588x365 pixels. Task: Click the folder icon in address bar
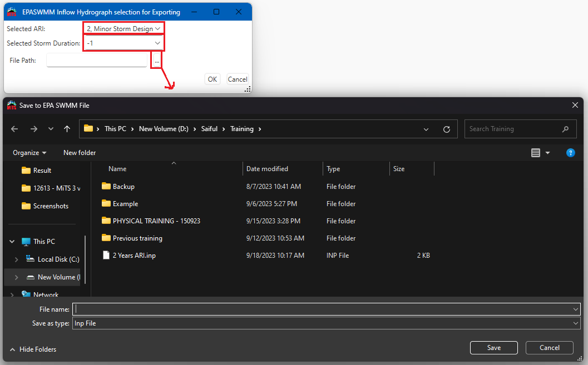88,128
